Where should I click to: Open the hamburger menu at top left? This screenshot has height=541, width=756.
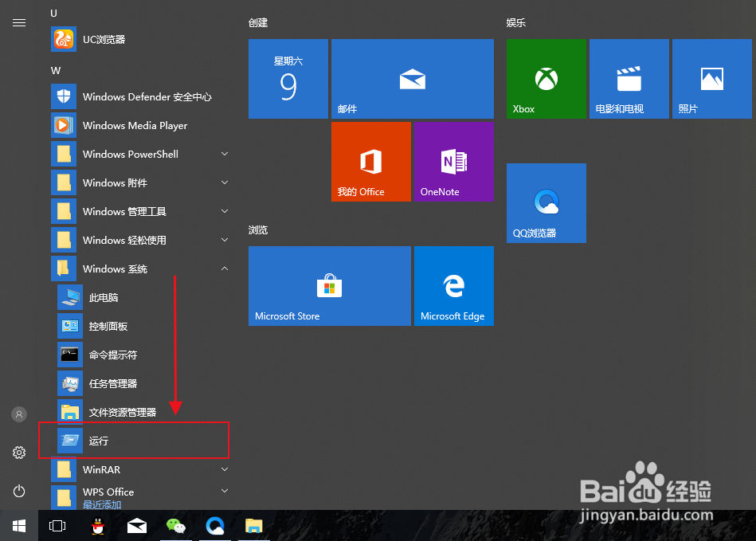(x=19, y=22)
